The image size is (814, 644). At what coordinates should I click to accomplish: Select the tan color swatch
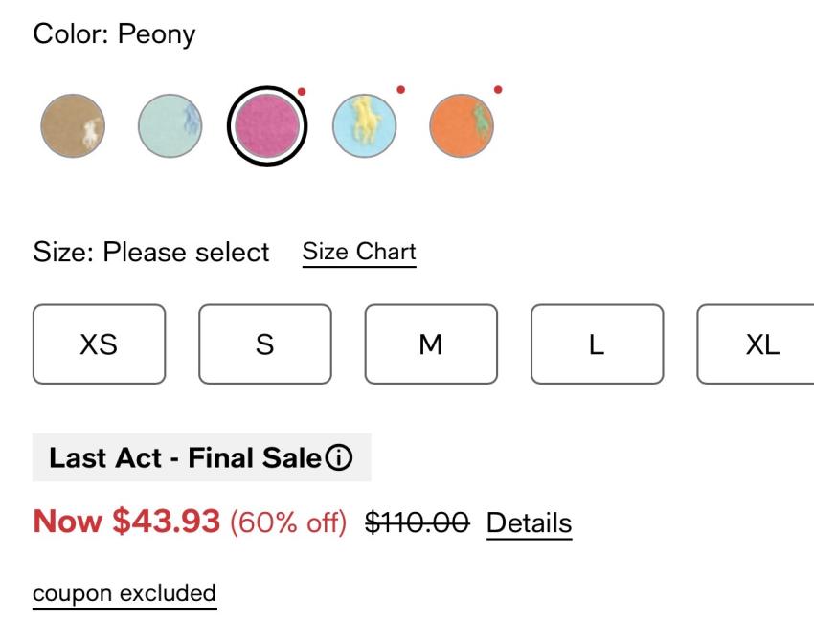(x=73, y=124)
